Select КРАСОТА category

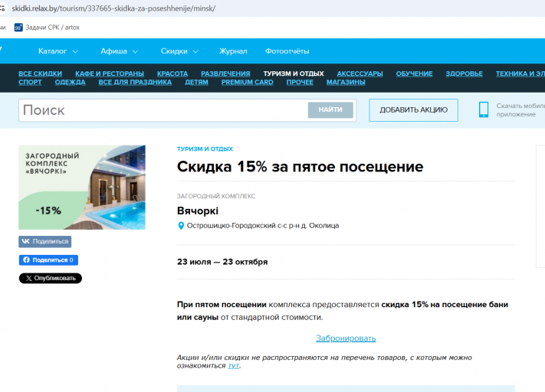(172, 73)
